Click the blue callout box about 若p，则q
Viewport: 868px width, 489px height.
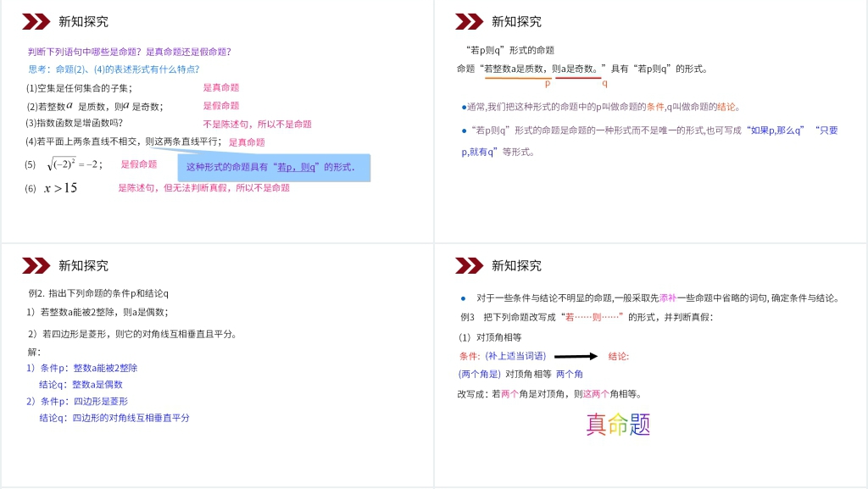pyautogui.click(x=274, y=167)
